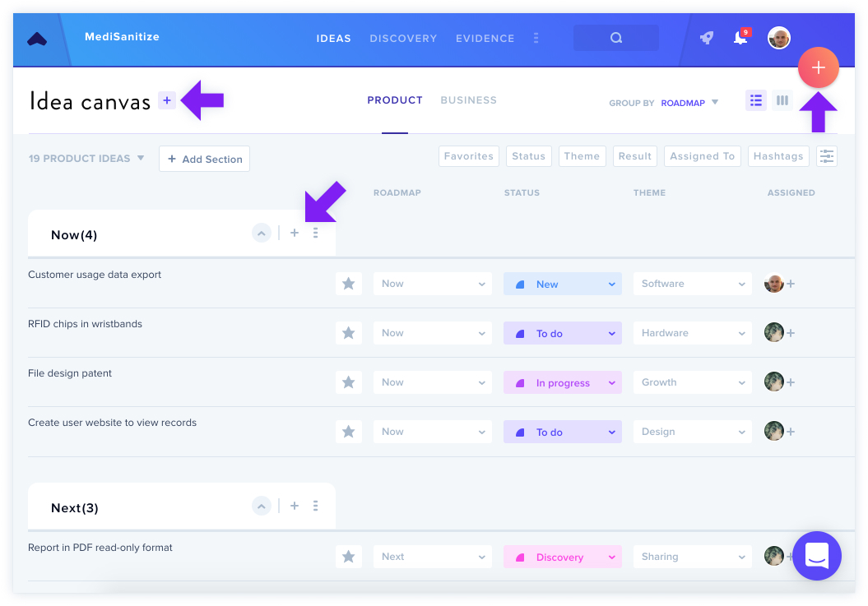Open the rocket launch icon

(707, 38)
